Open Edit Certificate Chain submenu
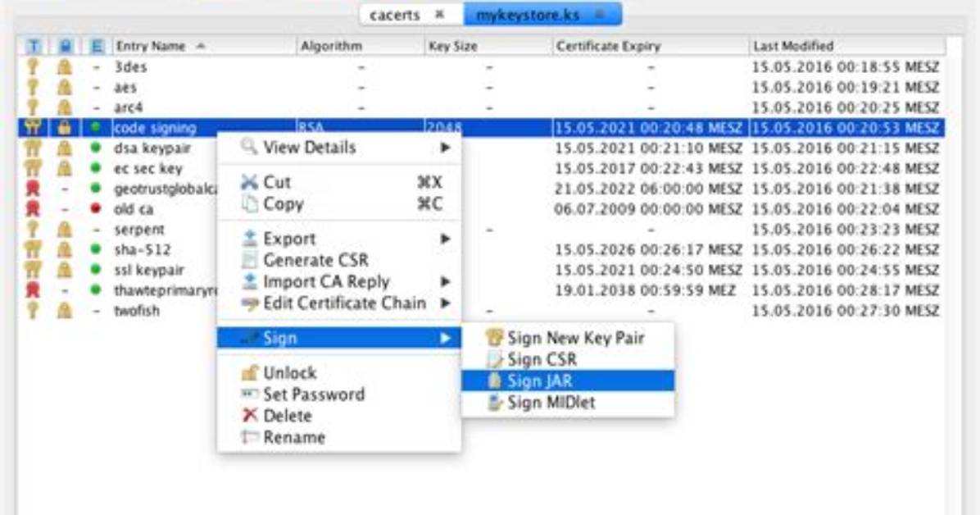Screen dimensions: 980x515 tap(338, 303)
